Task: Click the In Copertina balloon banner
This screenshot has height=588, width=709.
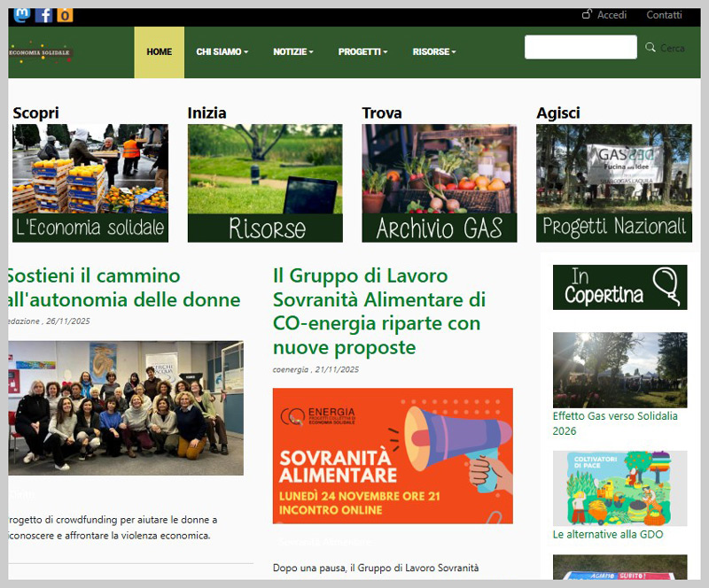Action: (619, 287)
